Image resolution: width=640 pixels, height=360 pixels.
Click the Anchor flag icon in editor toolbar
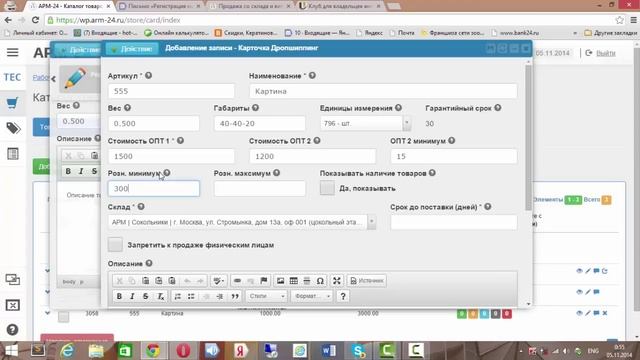click(264, 281)
